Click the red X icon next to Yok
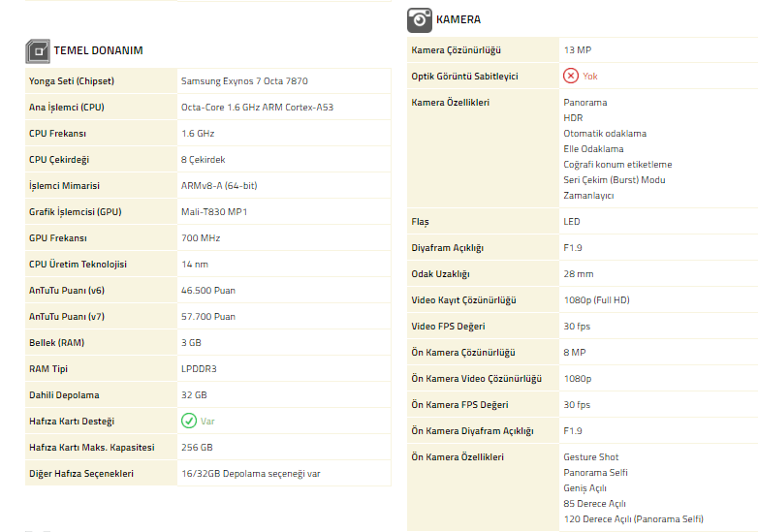Image resolution: width=758 pixels, height=532 pixels. (x=570, y=76)
